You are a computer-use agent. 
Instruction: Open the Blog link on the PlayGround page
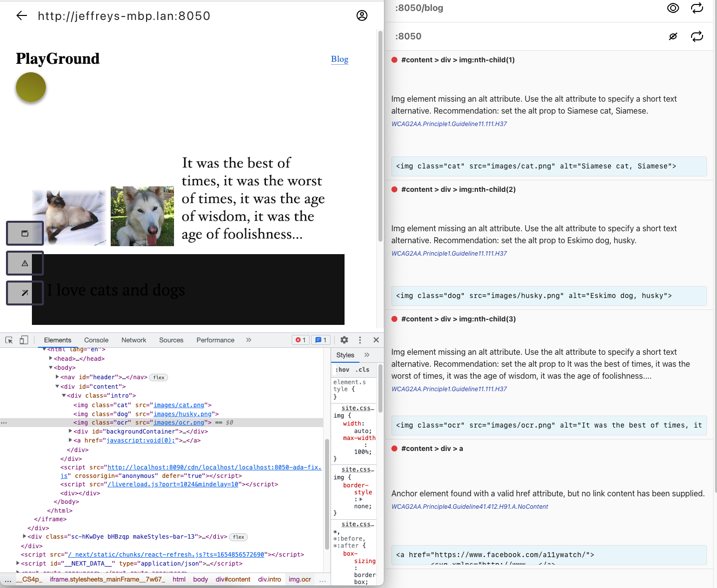340,59
